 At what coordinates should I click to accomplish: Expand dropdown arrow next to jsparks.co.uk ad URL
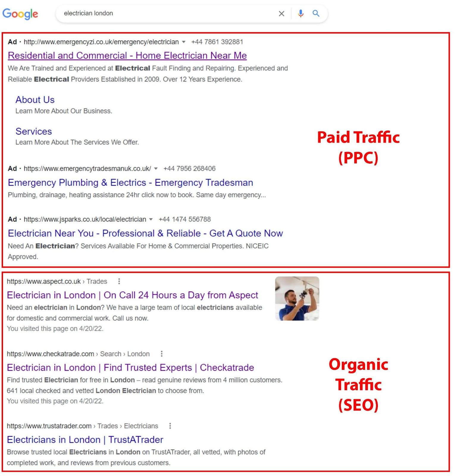click(x=151, y=220)
